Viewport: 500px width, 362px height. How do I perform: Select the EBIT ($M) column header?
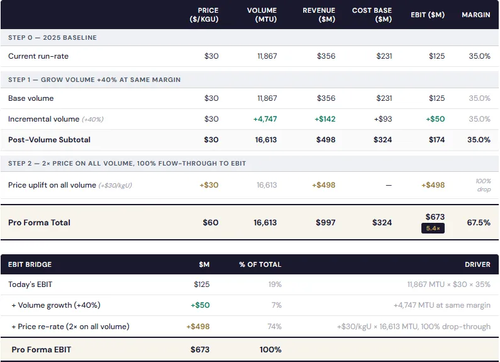[x=428, y=15]
